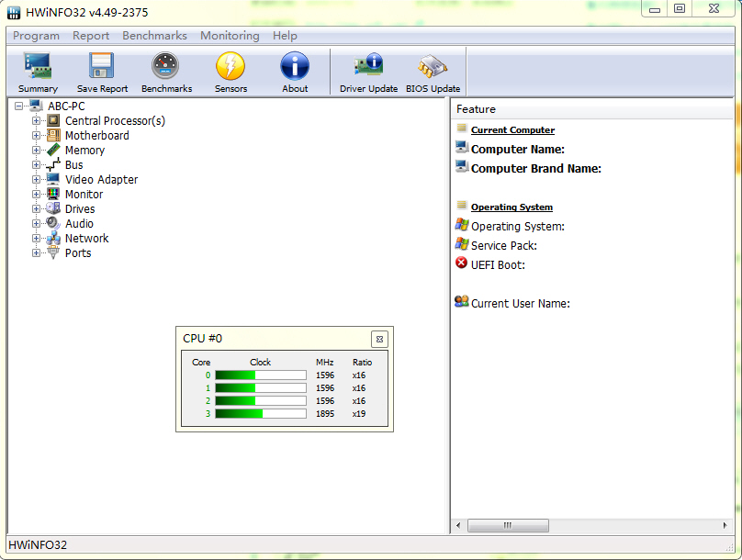
Task: Select the Monitor tree icon
Action: coord(53,194)
